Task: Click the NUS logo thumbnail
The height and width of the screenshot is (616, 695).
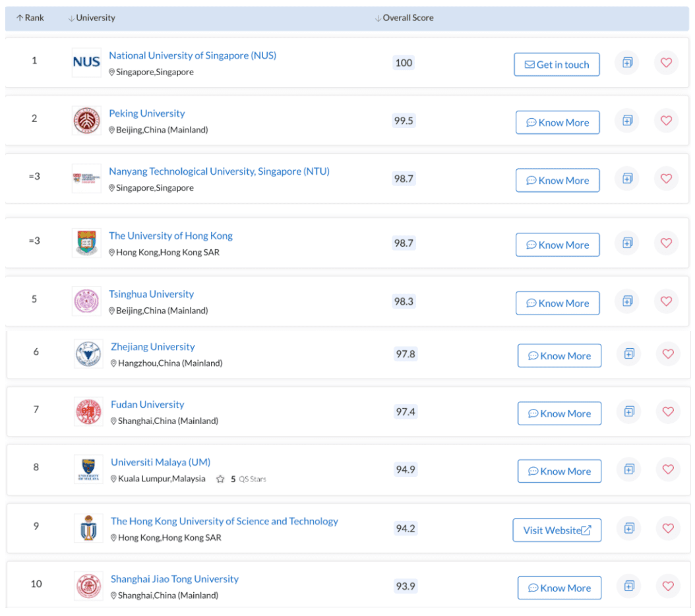Action: (x=86, y=62)
